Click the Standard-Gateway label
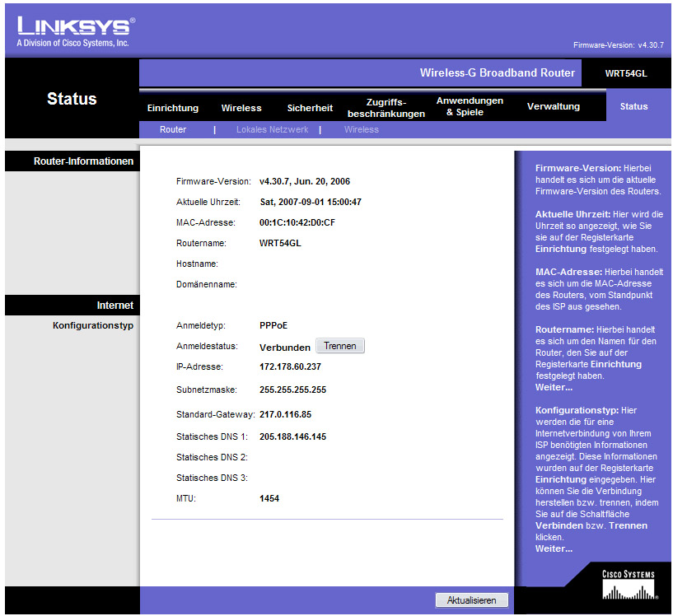673x616 pixels. (216, 415)
